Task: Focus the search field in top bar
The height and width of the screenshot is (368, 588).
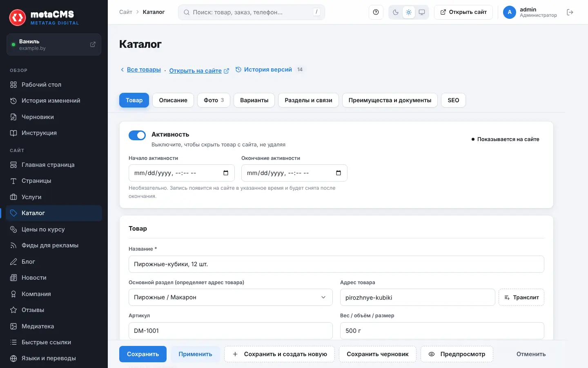Action: 252,12
